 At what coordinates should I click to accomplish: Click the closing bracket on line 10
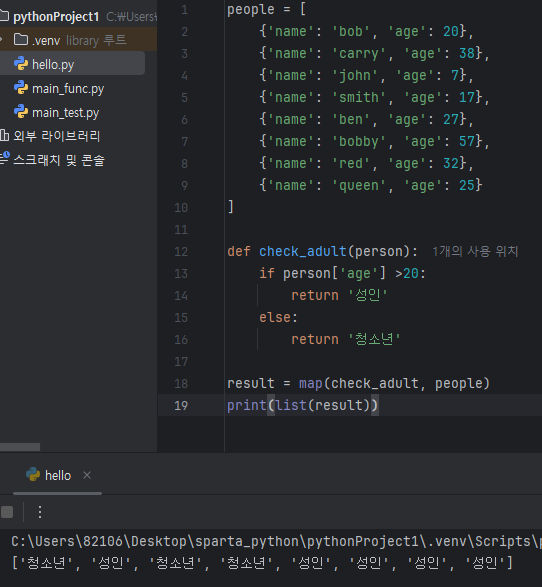tap(231, 207)
